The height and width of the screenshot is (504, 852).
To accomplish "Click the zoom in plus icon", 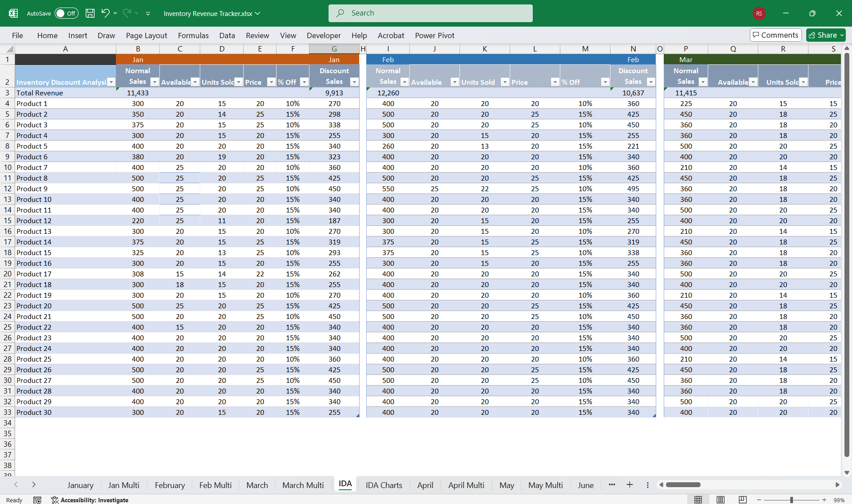I will click(x=824, y=500).
